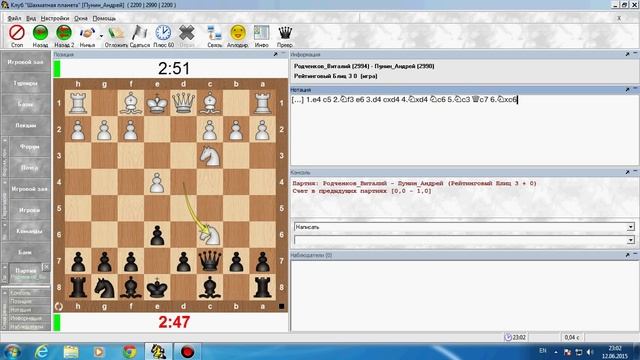
Task: Open Windows Explorer folder in taskbar
Action: (71, 351)
